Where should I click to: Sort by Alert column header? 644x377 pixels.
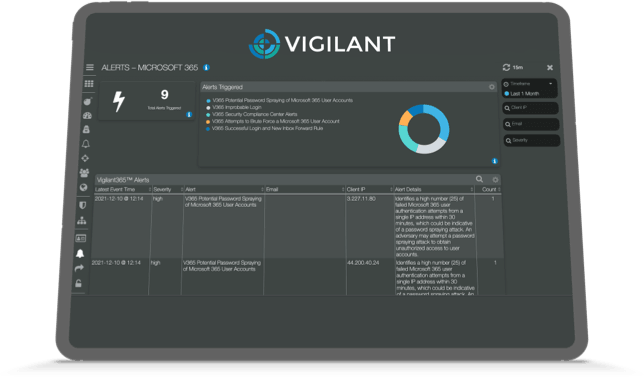(224, 189)
